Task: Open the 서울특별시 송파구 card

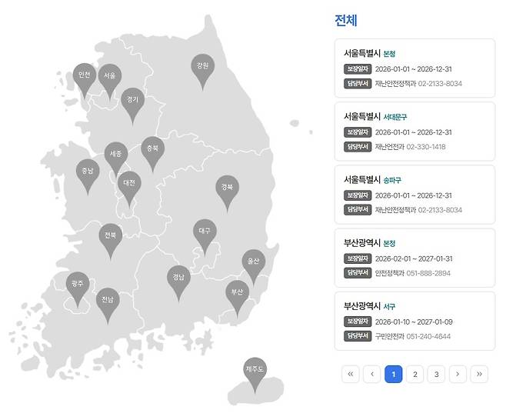Action: coord(414,195)
